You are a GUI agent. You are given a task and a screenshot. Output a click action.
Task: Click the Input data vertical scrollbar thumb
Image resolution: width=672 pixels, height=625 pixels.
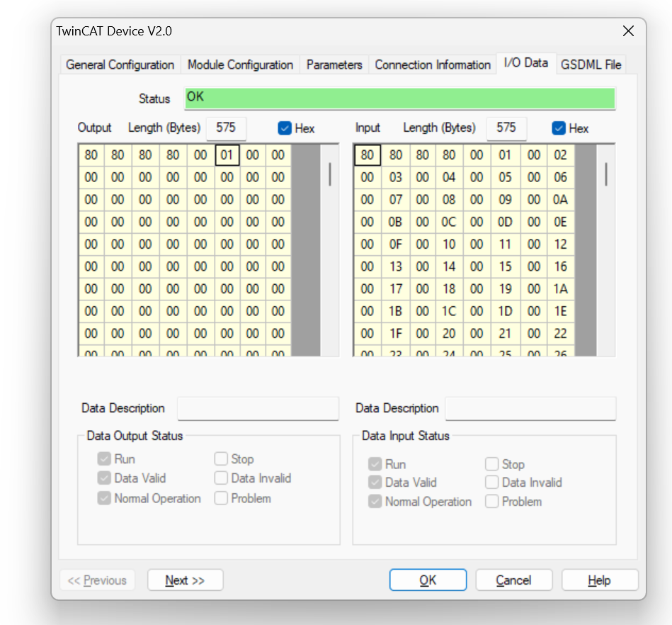tap(605, 174)
